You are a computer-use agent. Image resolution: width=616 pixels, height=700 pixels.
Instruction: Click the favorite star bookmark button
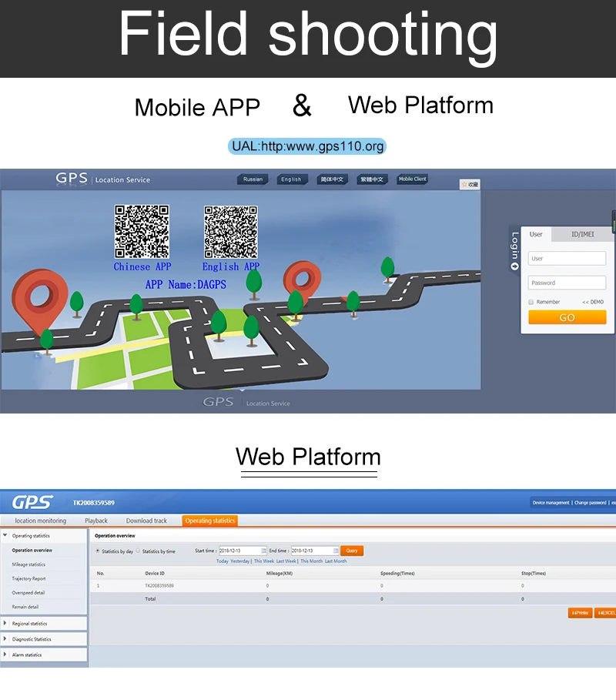coord(470,184)
